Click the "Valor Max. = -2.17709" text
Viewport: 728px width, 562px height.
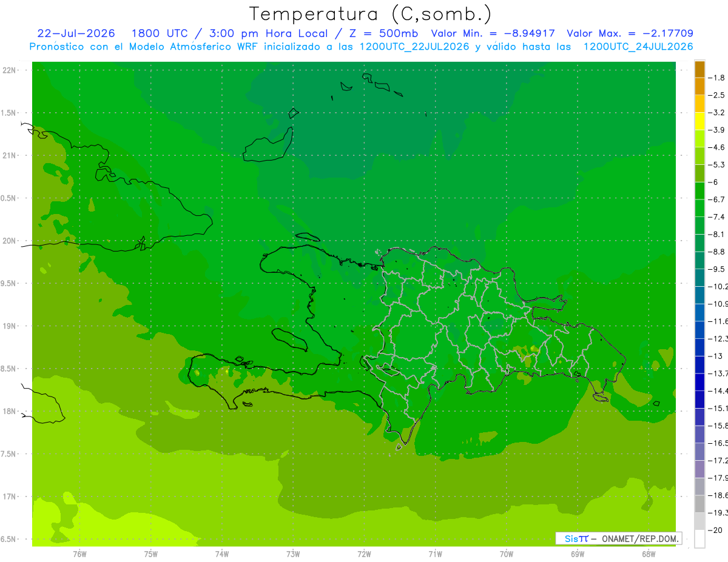pyautogui.click(x=630, y=33)
